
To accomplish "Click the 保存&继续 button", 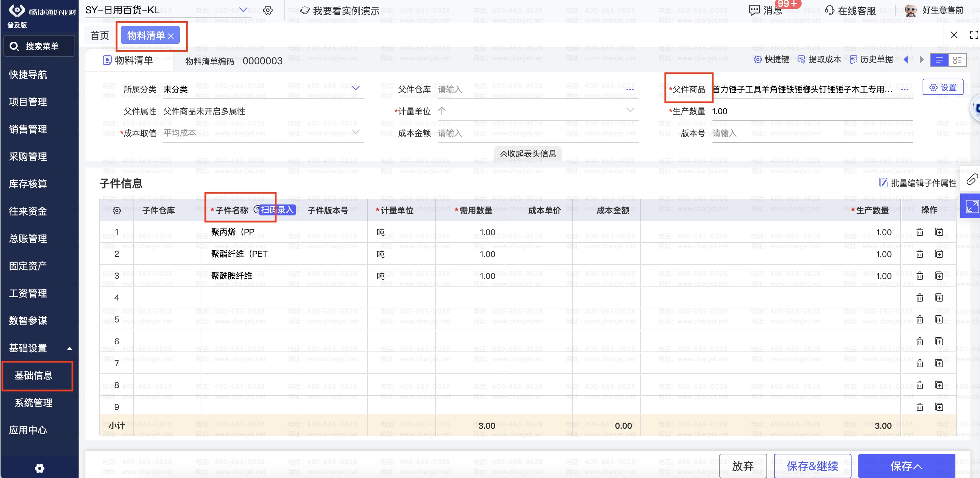I will point(812,466).
